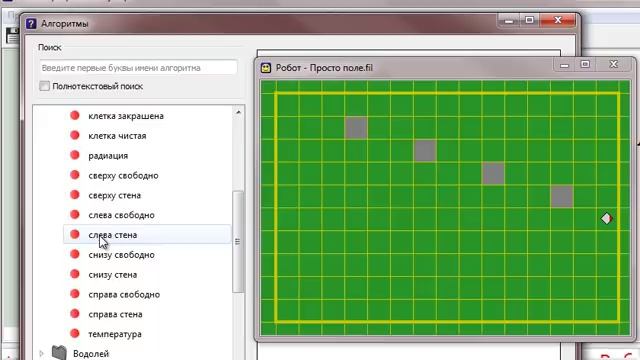
Task: Click red dot beside клетка чистая
Action: [x=75, y=135]
